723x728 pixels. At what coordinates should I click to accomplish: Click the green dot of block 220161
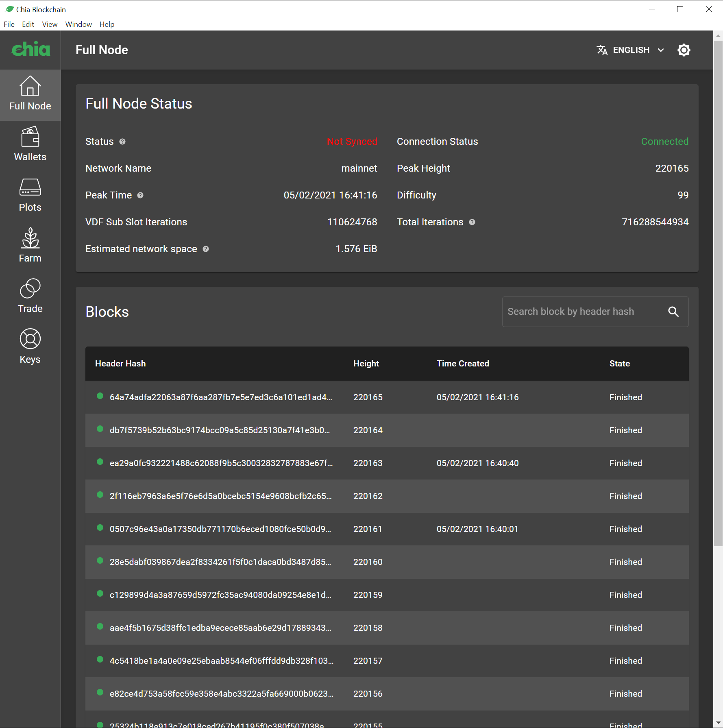coord(100,528)
